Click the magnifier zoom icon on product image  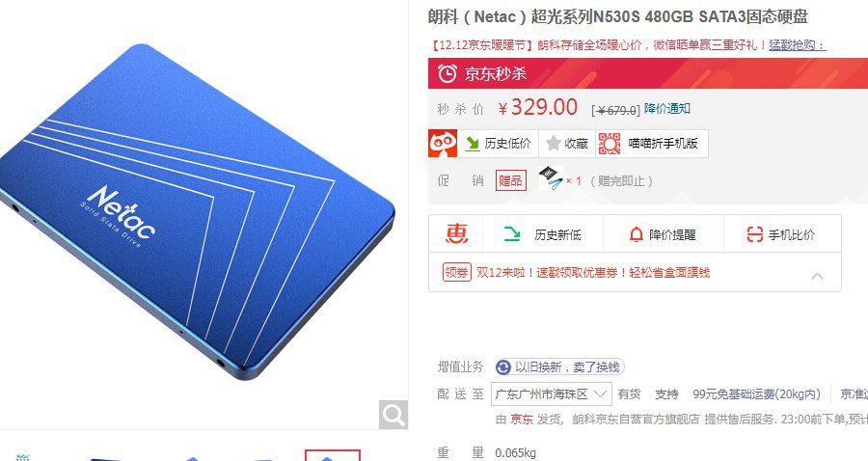(393, 415)
